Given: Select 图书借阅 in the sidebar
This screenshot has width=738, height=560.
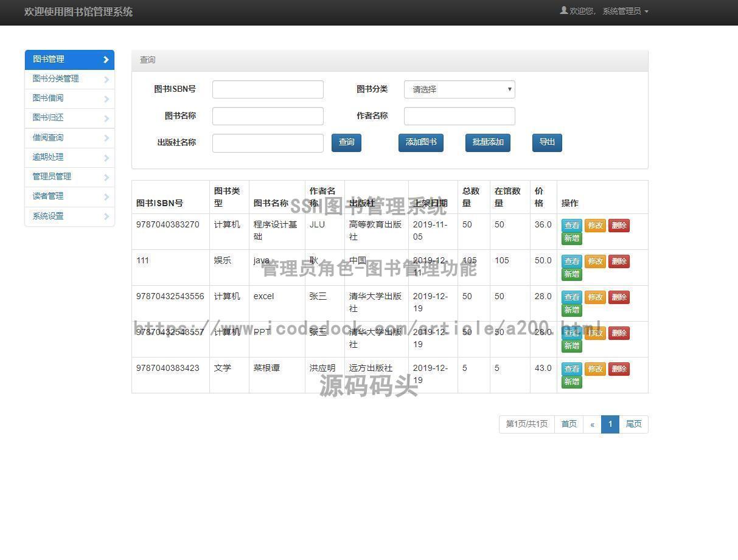Looking at the screenshot, I should pyautogui.click(x=47, y=98).
